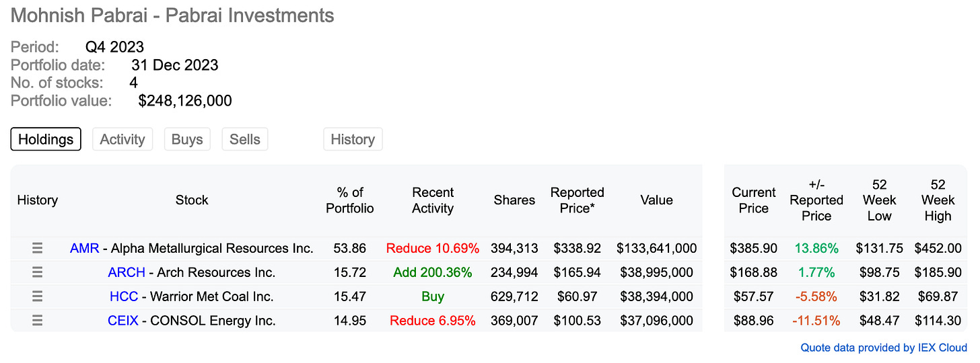Screen dimensions: 980x363
Task: Open the History tab button
Action: click(353, 139)
